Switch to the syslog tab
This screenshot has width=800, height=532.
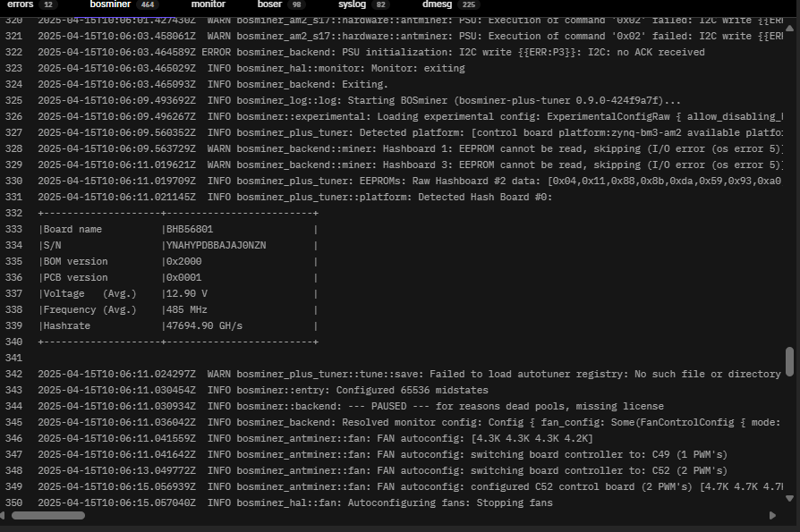[x=363, y=4]
